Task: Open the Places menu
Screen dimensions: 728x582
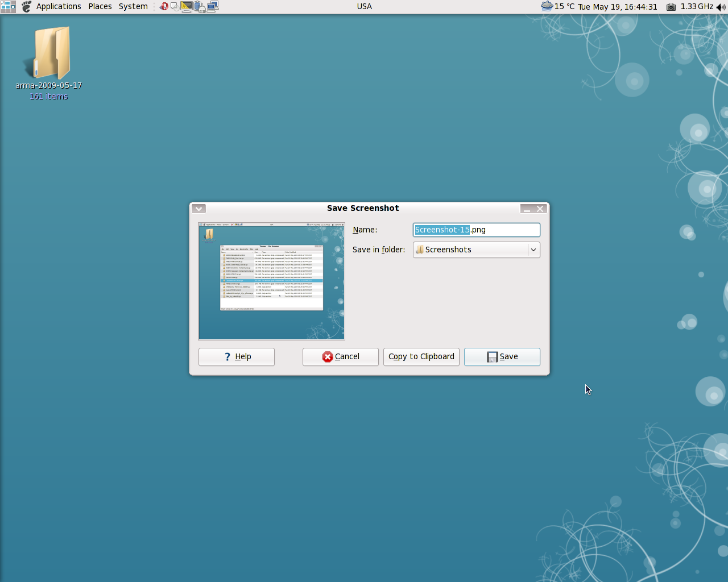Action: click(100, 6)
